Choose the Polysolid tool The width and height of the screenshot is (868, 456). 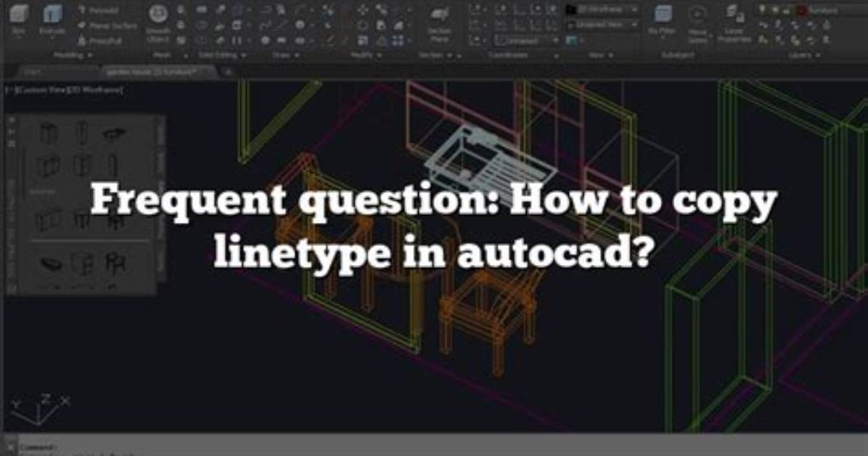tap(99, 10)
